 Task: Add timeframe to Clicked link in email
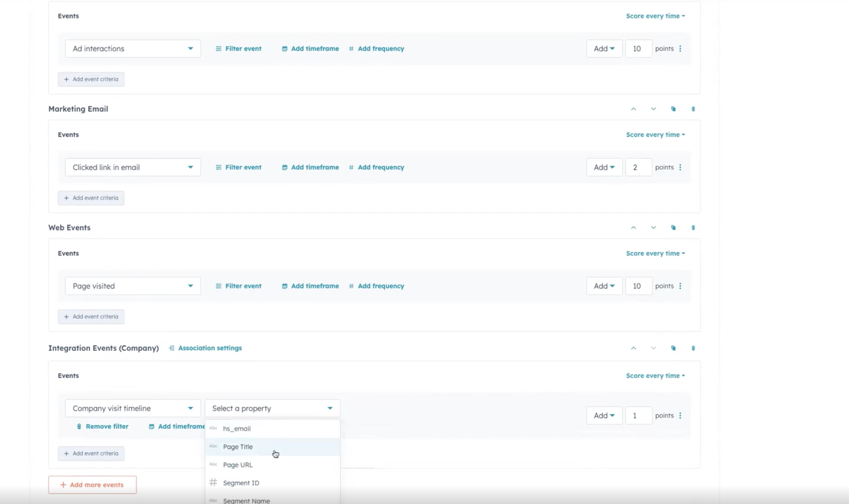310,167
